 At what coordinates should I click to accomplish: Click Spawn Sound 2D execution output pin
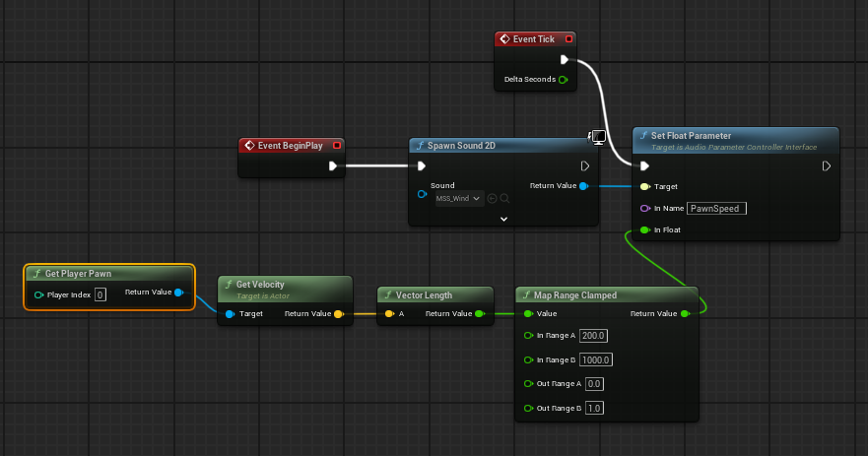coord(584,165)
